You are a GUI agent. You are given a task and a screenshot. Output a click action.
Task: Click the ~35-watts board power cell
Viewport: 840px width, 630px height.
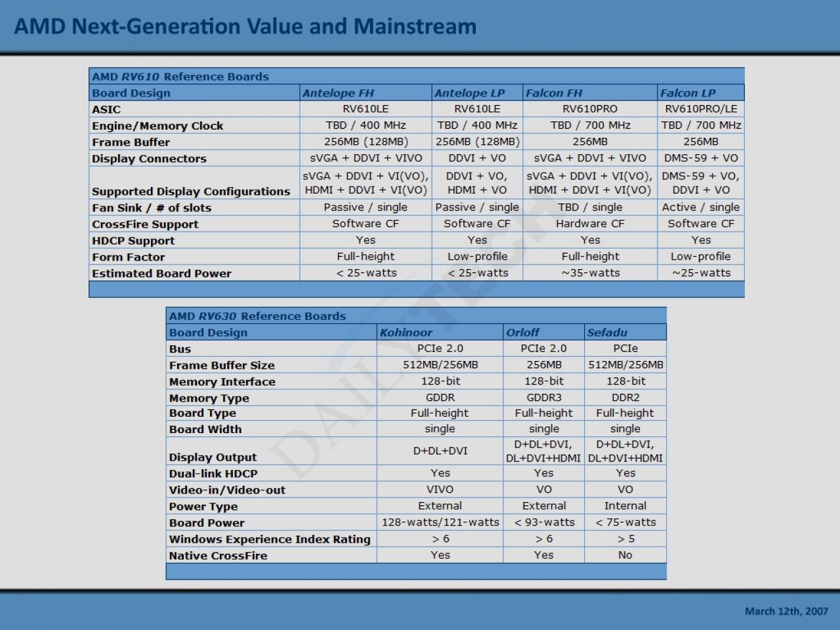tap(590, 273)
